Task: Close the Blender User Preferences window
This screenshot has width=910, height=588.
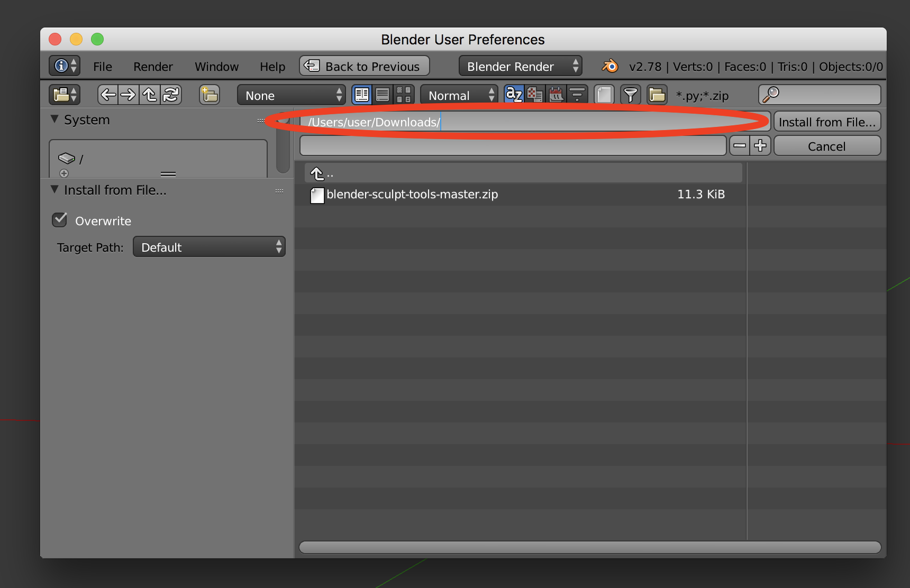Action: (x=55, y=39)
